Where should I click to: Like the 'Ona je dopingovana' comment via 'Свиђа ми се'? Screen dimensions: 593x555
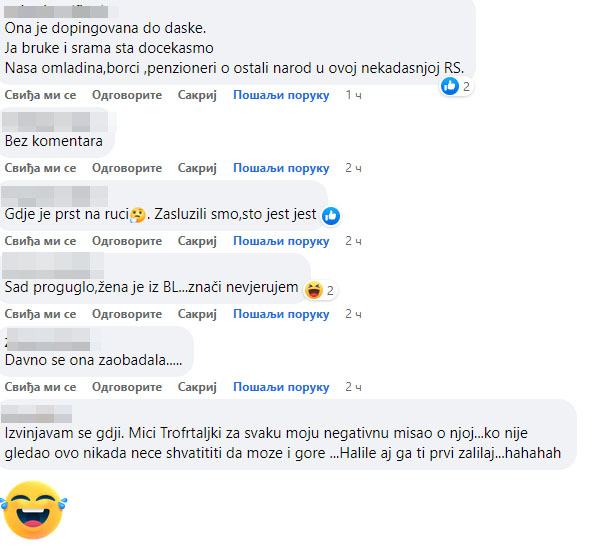click(40, 95)
